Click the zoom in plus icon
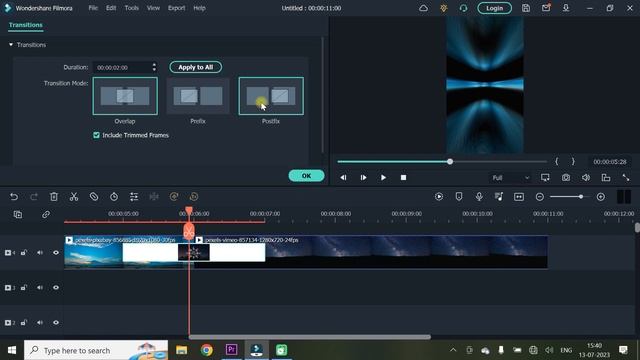This screenshot has width=640, height=360. click(x=600, y=197)
